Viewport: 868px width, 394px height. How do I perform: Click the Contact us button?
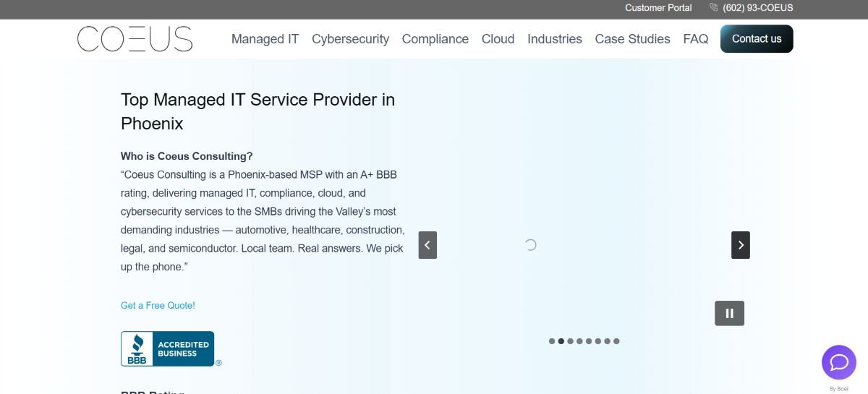[757, 39]
